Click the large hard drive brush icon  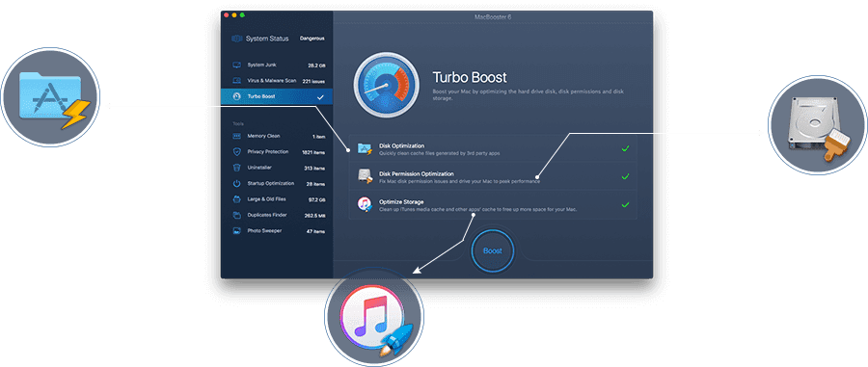click(x=818, y=125)
